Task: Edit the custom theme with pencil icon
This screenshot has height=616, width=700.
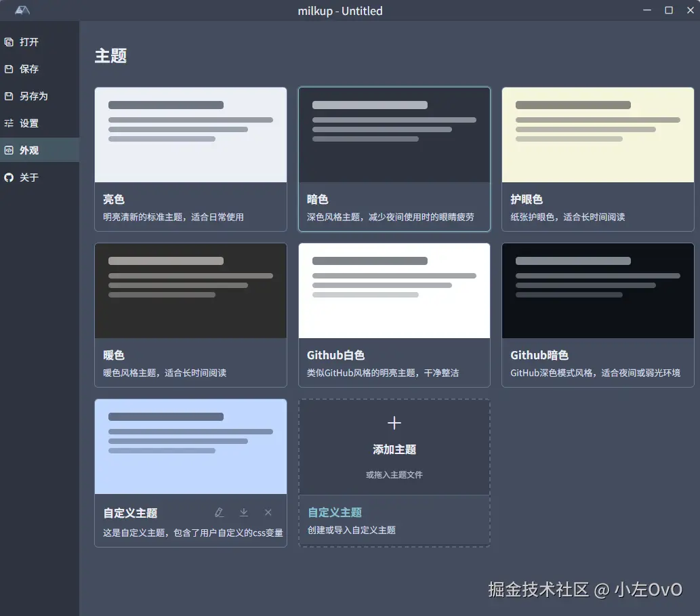Action: [219, 512]
